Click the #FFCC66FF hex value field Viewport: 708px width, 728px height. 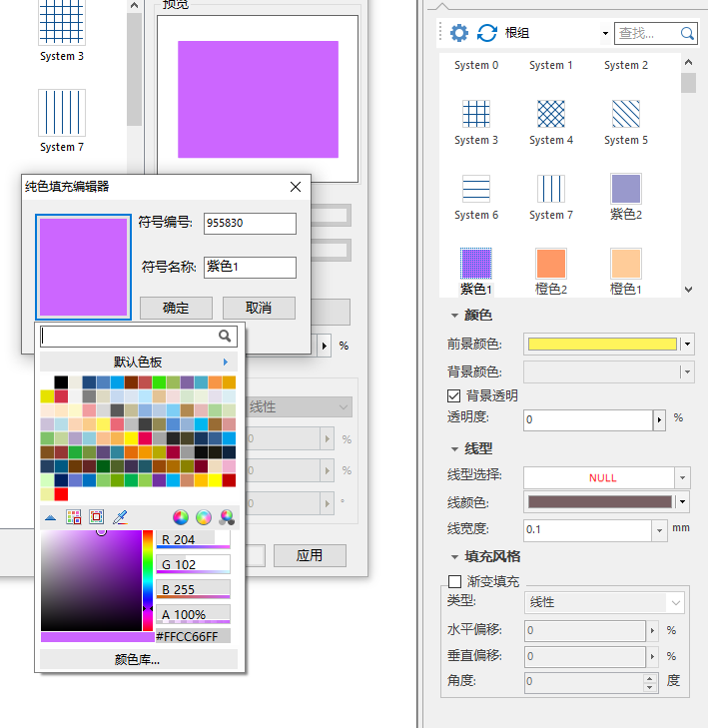pyautogui.click(x=193, y=636)
